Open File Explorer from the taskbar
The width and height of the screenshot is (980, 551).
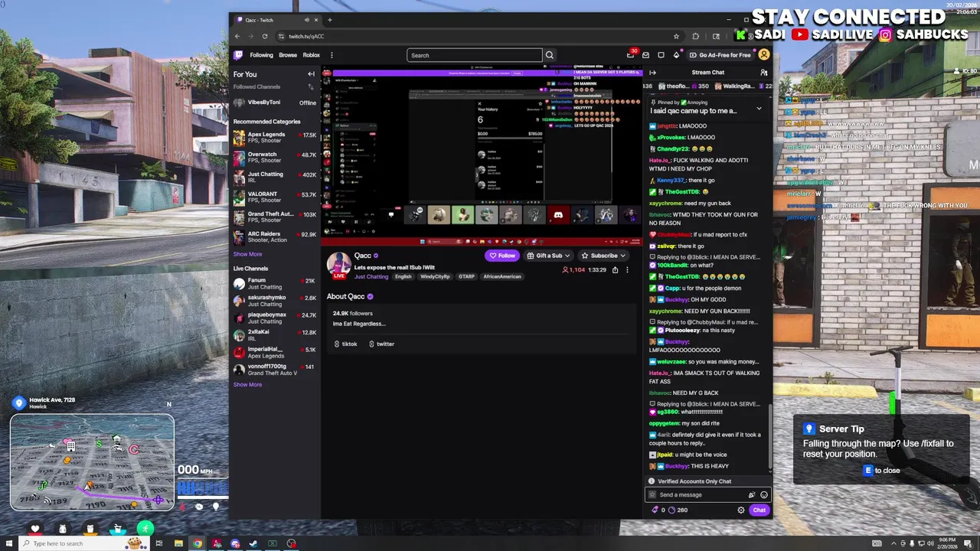tap(178, 543)
